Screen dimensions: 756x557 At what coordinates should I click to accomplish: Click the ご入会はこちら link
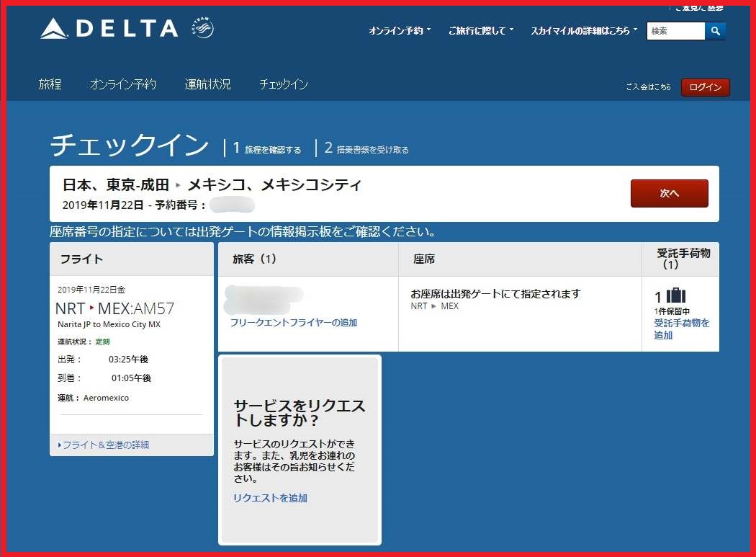click(648, 87)
